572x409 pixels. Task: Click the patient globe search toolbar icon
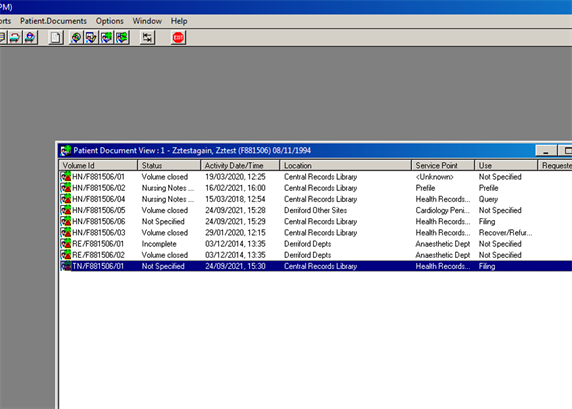coord(76,38)
